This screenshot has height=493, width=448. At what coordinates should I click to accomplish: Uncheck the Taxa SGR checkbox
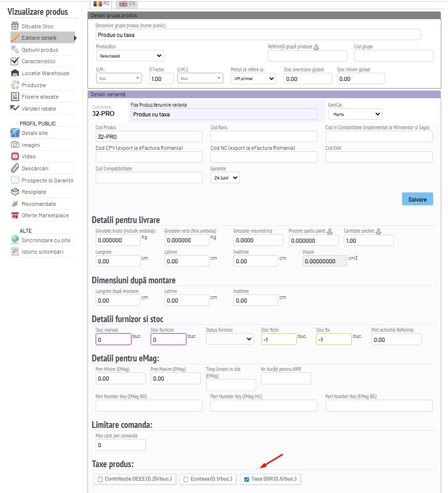246,479
